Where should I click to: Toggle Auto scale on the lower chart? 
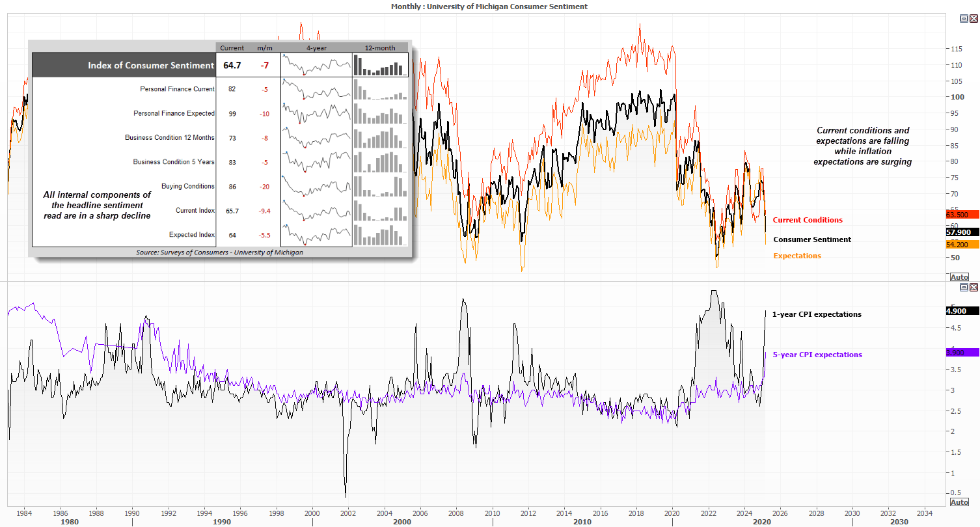coord(959,502)
